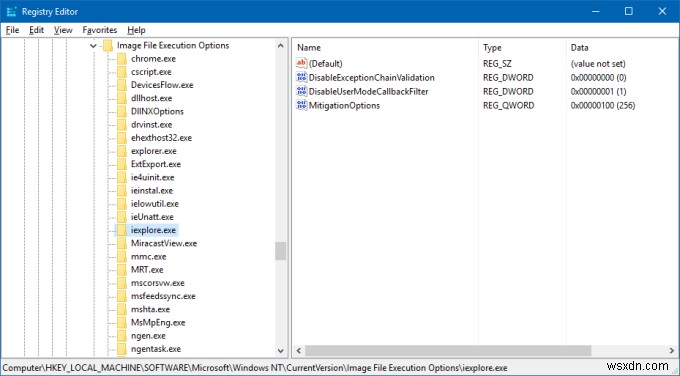Click the Registry Editor title bar icon
The image size is (680, 376).
point(12,12)
